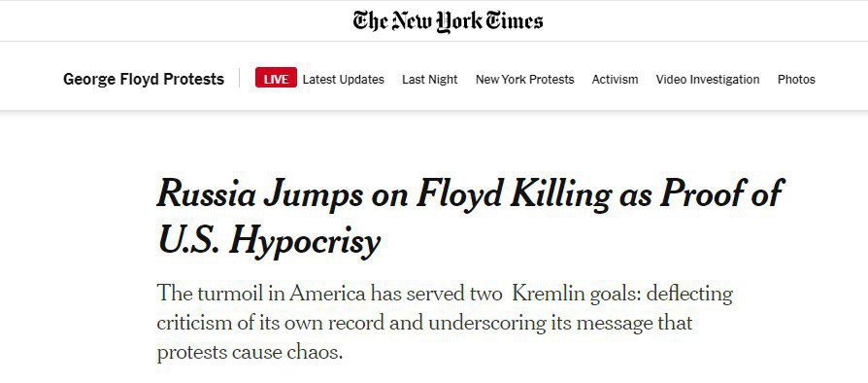Select the Activism nav item
868x383 pixels.
tap(615, 80)
